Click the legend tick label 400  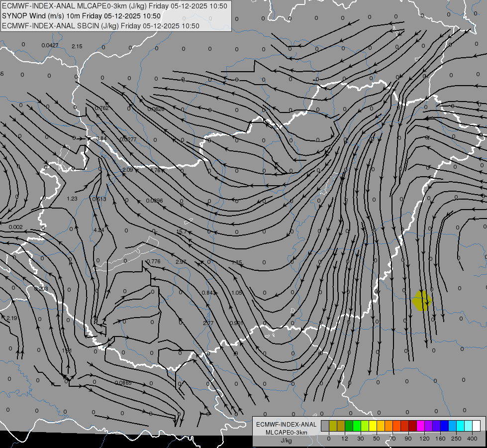tap(472, 439)
